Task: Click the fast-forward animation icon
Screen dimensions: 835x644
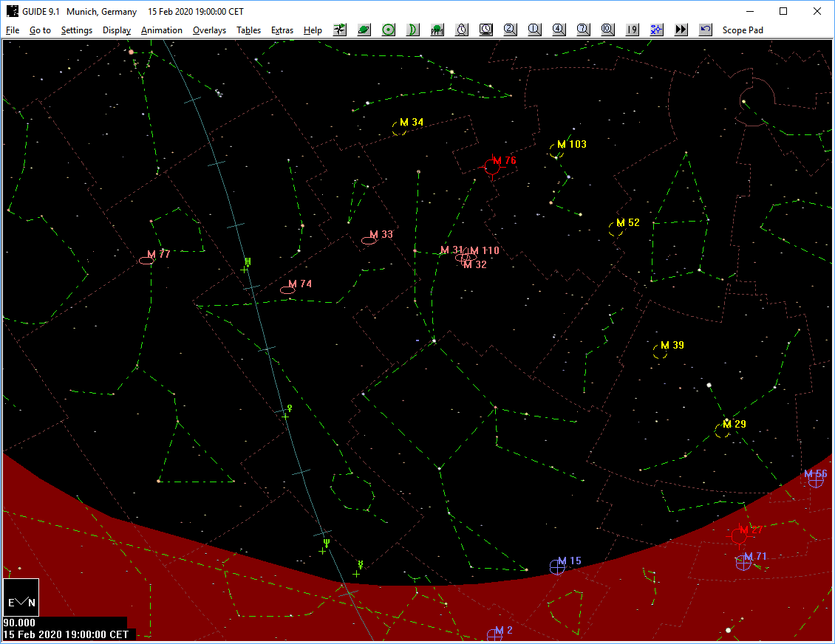Action: [x=681, y=30]
